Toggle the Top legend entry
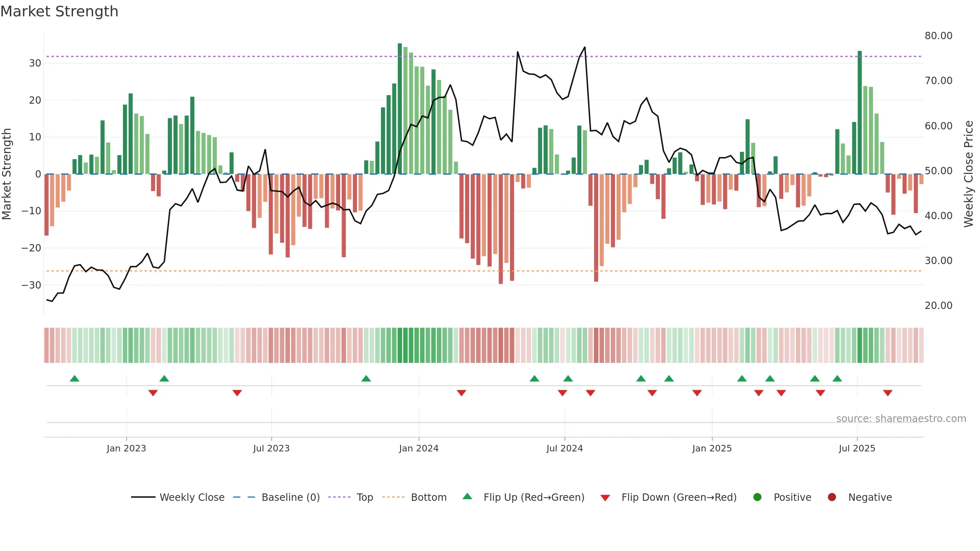 click(351, 497)
